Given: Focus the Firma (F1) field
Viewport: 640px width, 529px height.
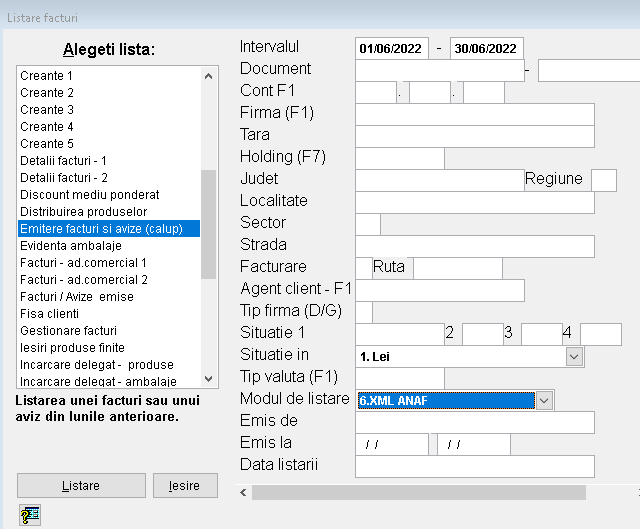Looking at the screenshot, I should (475, 115).
